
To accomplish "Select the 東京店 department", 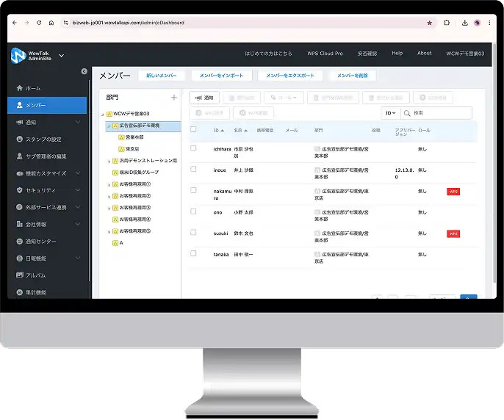I will click(132, 149).
